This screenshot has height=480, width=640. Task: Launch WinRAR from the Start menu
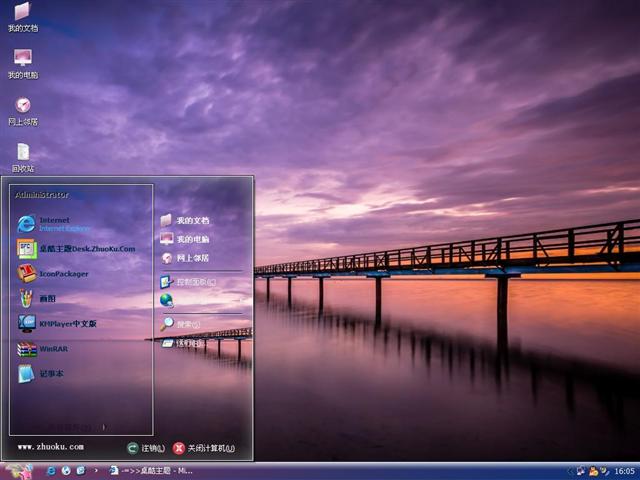53,349
